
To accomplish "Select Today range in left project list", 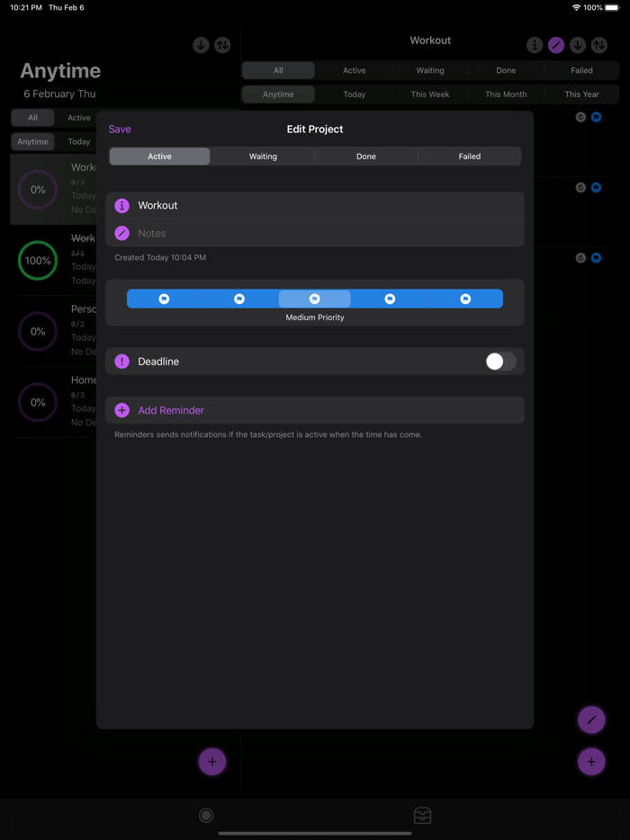I will tap(79, 141).
